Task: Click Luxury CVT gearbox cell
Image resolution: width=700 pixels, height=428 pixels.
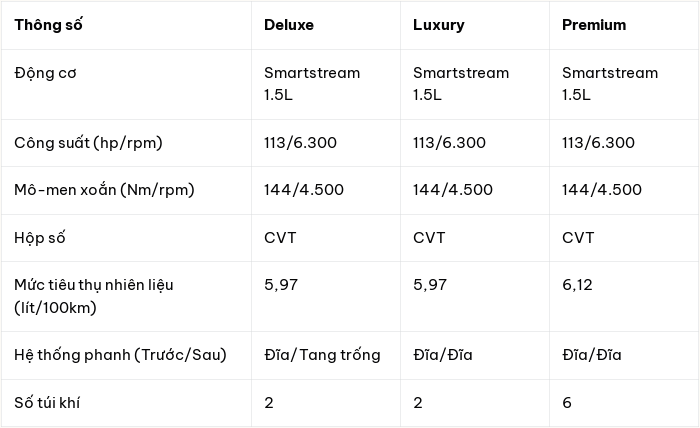Action: [x=429, y=238]
